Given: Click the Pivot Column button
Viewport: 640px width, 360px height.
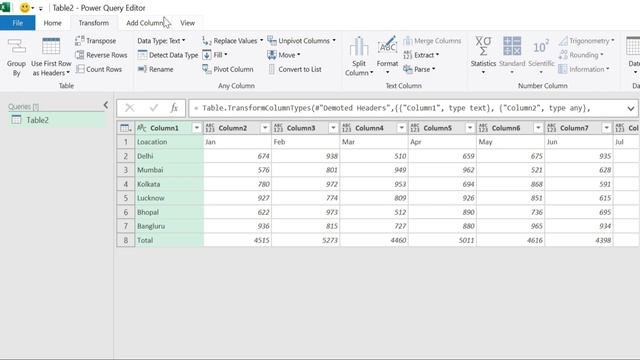Looking at the screenshot, I should 228,69.
